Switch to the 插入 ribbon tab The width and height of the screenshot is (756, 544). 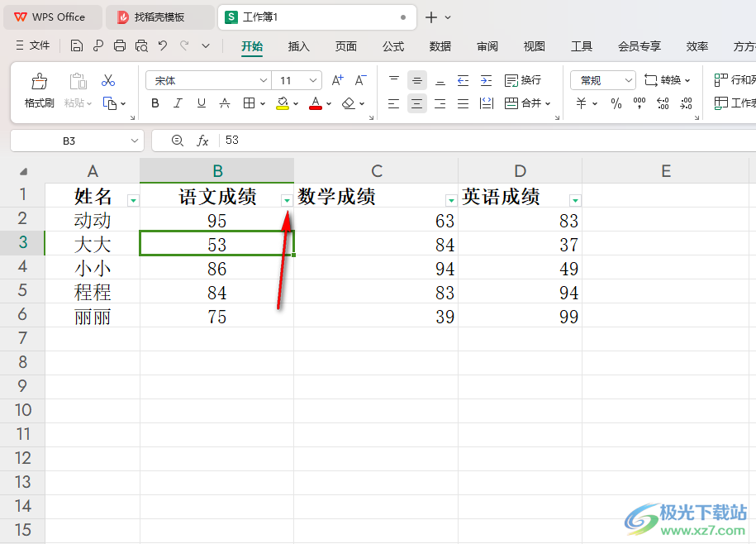[x=298, y=46]
